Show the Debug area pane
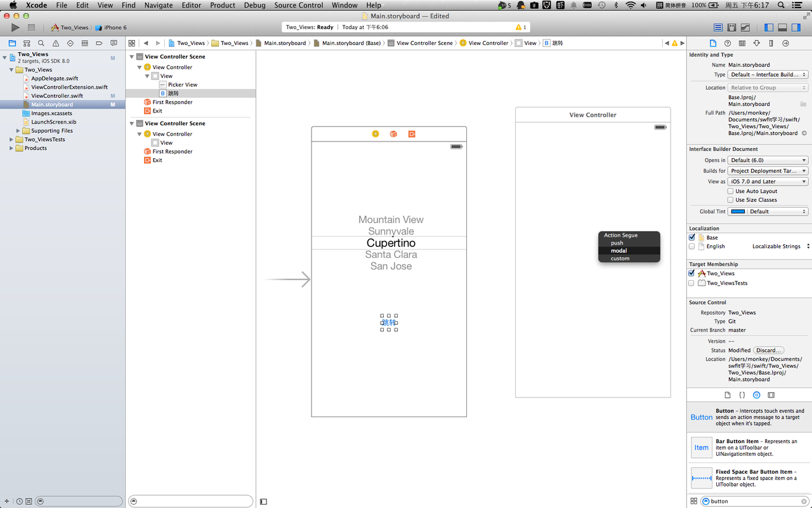This screenshot has width=812, height=508. pos(783,27)
